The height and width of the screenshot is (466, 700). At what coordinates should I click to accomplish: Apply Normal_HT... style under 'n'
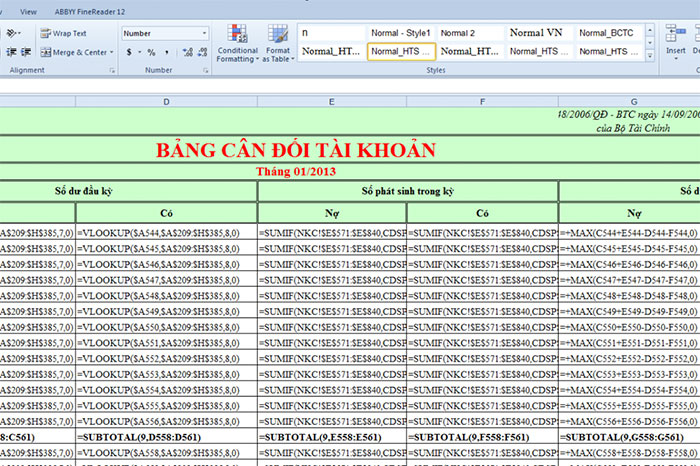coord(332,52)
